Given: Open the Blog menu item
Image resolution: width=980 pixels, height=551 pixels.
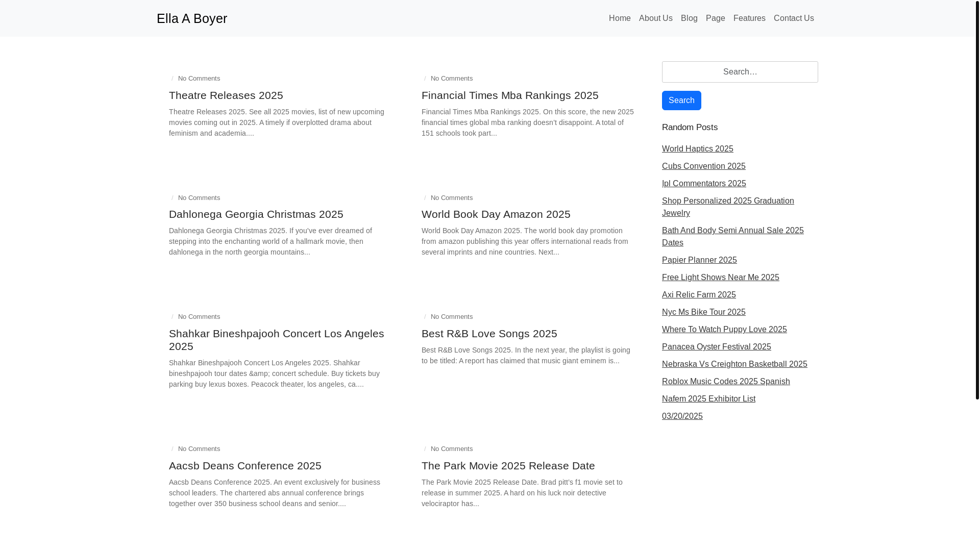Looking at the screenshot, I should (689, 18).
